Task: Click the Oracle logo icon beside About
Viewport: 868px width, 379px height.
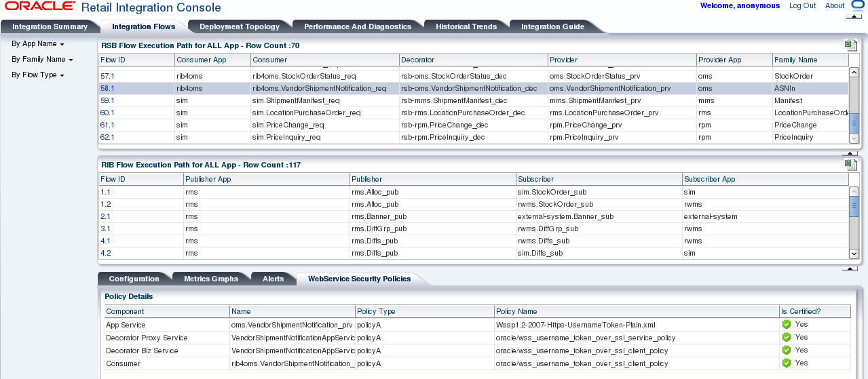Action: (858, 5)
